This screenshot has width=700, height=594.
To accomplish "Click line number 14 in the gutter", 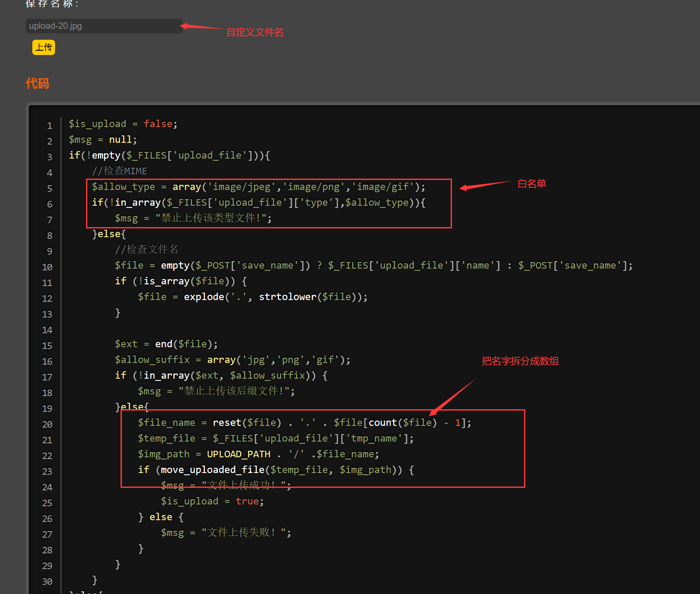I will (47, 330).
